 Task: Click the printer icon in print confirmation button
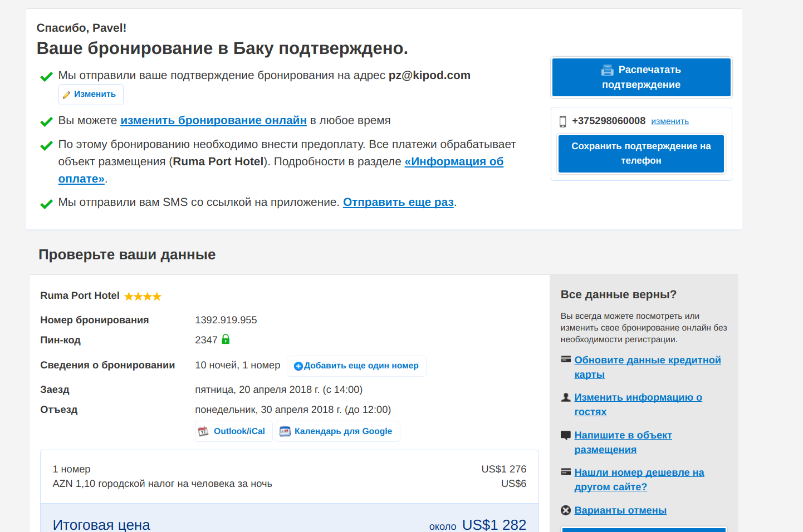608,70
